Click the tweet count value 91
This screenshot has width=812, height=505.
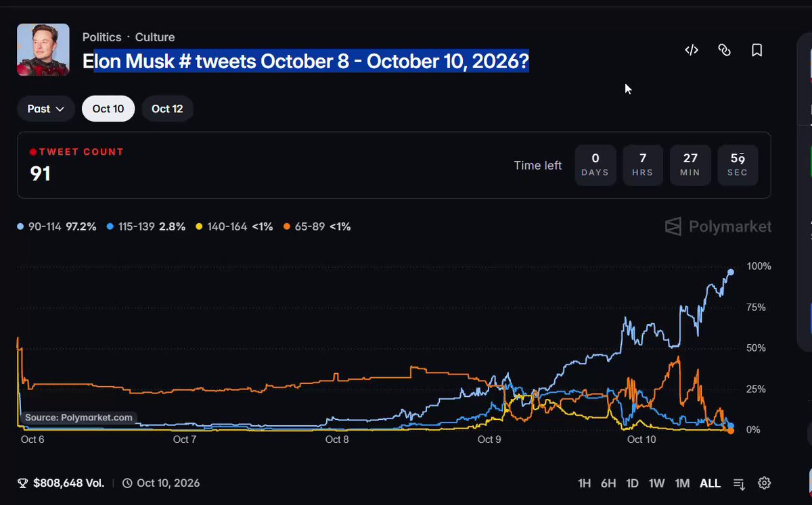point(41,174)
